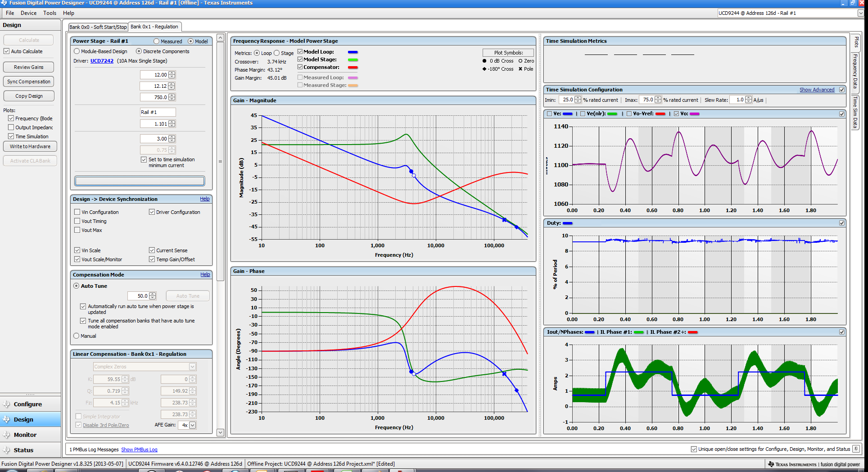Click the green Model Stage color swatch
The height and width of the screenshot is (472, 868).
coord(353,60)
